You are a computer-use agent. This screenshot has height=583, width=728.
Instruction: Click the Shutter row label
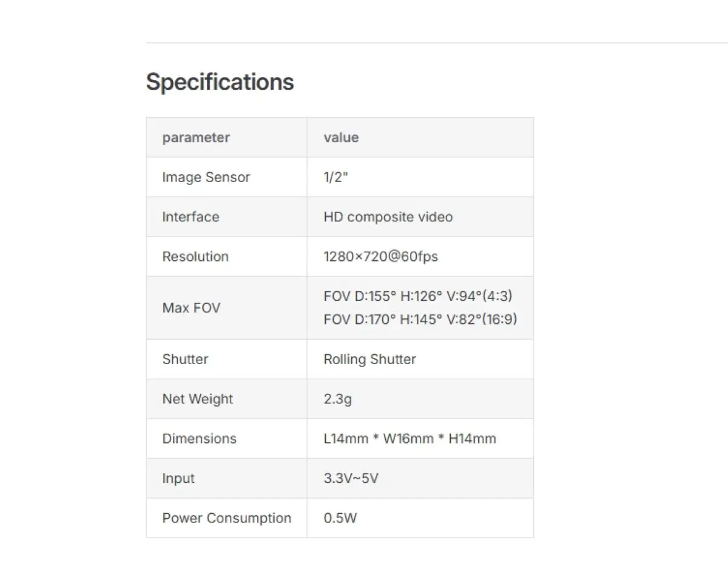[x=185, y=359]
